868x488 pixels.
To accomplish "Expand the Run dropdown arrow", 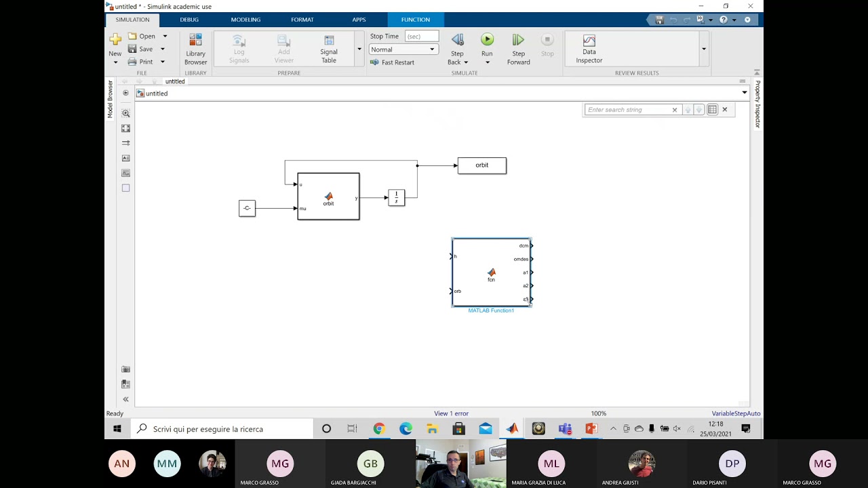I will pos(487,62).
